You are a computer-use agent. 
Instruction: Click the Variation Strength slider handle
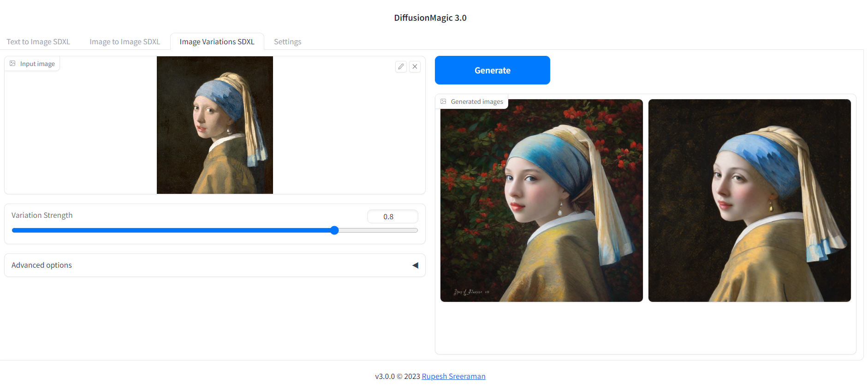click(334, 230)
